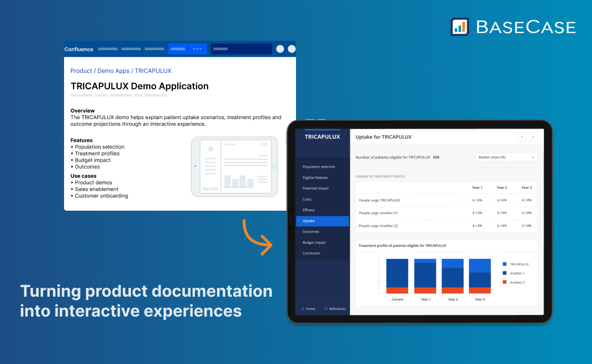Open Outcomes in sidebar

(x=311, y=232)
